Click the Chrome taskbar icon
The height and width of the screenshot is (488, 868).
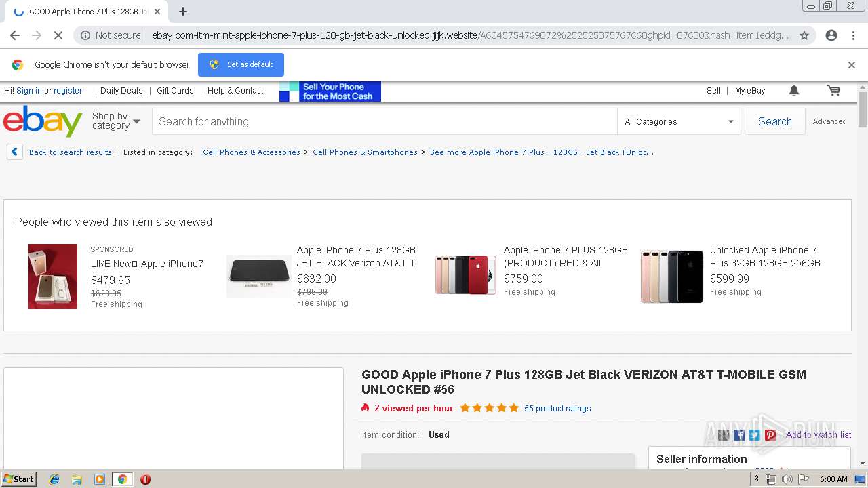point(123,479)
